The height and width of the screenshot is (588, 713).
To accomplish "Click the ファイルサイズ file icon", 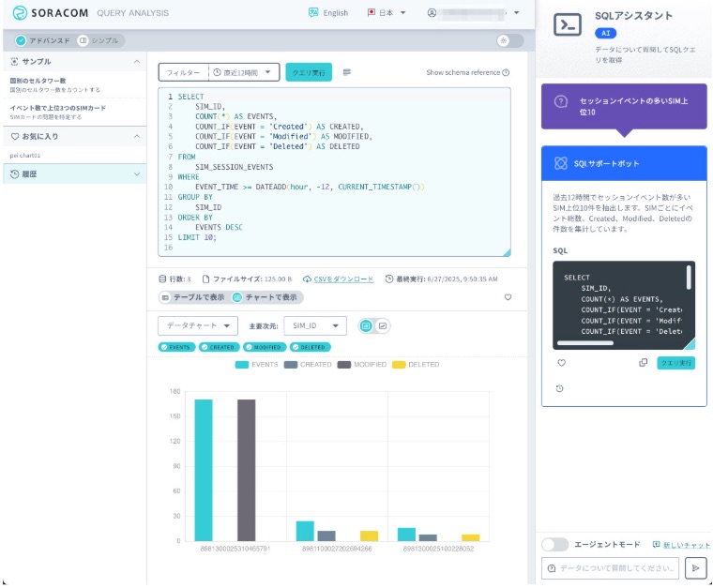I will tap(206, 279).
